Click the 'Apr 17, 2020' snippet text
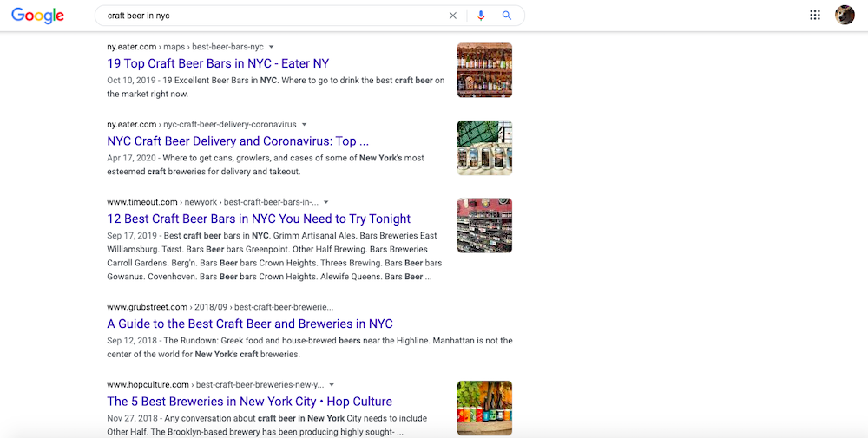This screenshot has width=868, height=438. (131, 158)
